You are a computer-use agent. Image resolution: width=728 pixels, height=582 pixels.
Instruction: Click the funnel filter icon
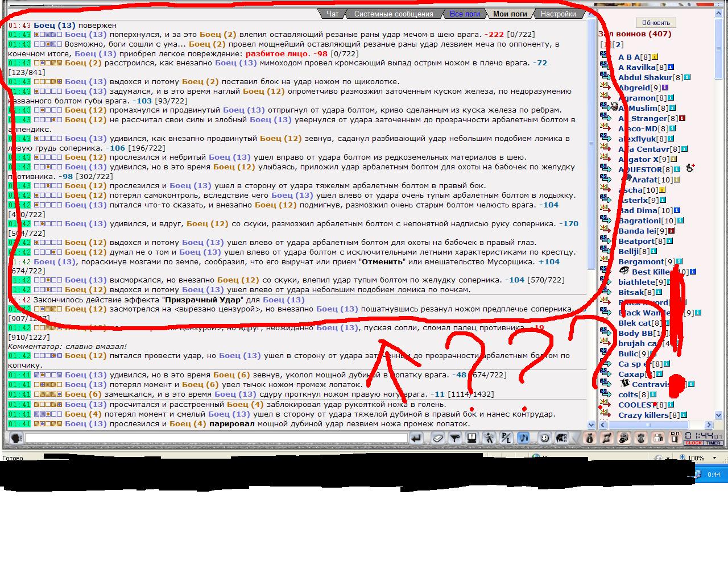click(x=454, y=438)
